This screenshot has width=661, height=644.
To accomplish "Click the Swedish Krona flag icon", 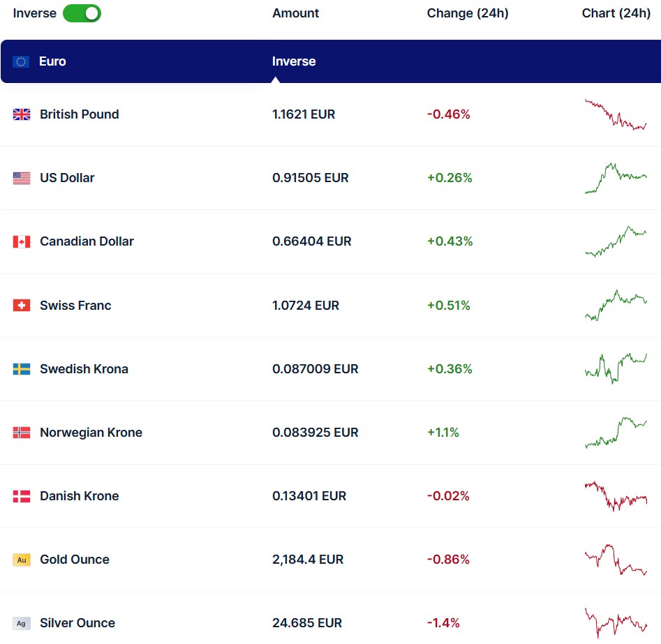I will pos(22,369).
